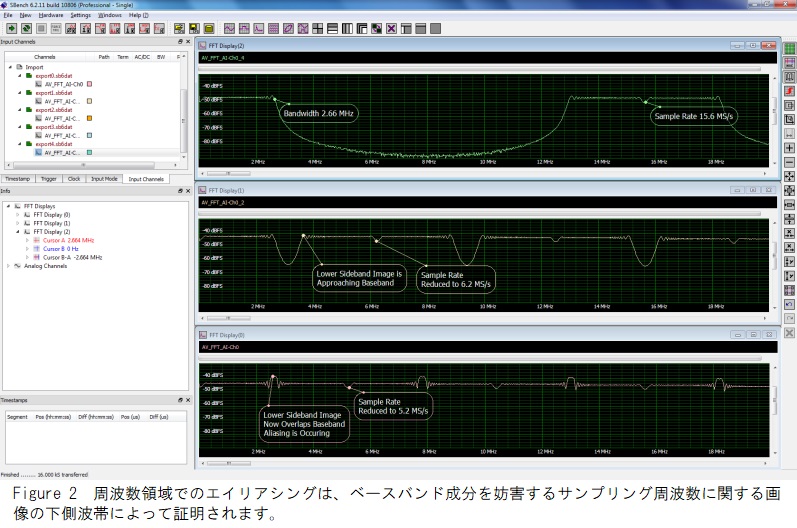Collapse the export2.sb6dat node

pos(20,110)
